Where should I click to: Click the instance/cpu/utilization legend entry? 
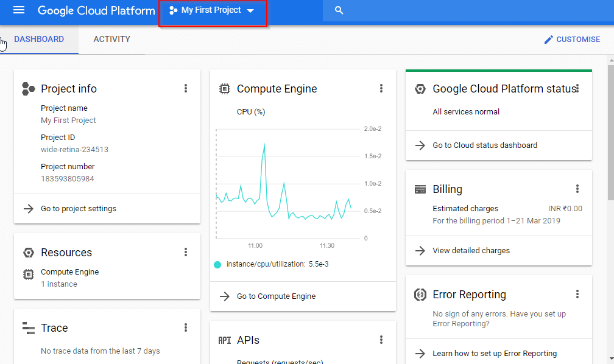pyautogui.click(x=272, y=264)
